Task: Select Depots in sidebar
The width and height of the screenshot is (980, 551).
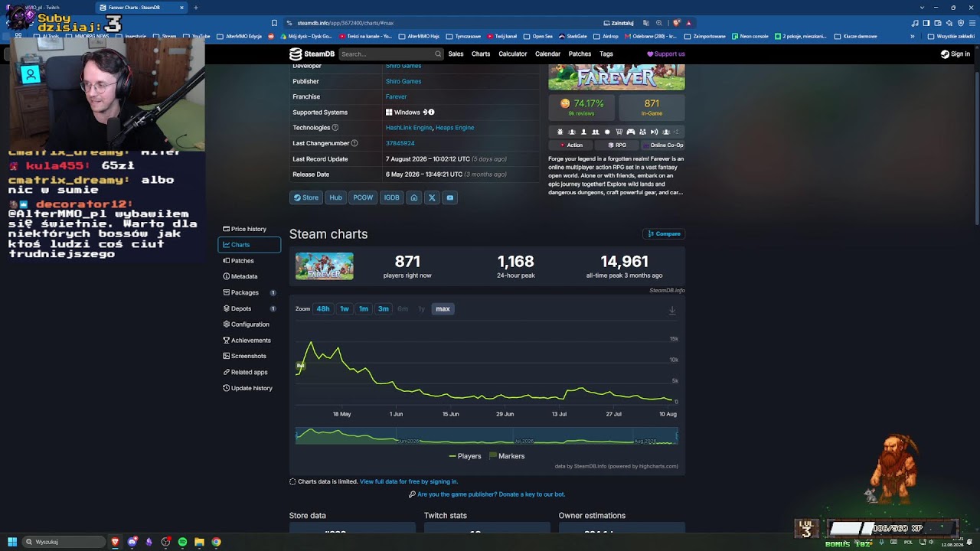Action: click(249, 308)
